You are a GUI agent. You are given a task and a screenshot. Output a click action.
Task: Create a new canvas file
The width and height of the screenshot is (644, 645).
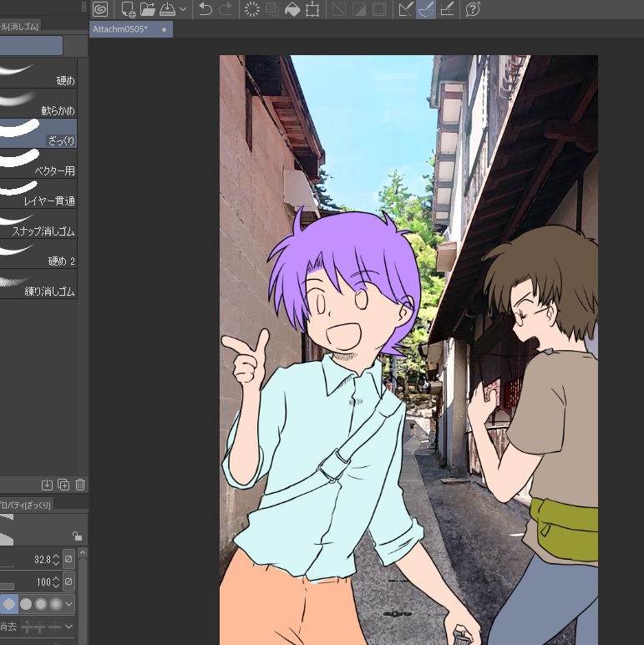[127, 9]
